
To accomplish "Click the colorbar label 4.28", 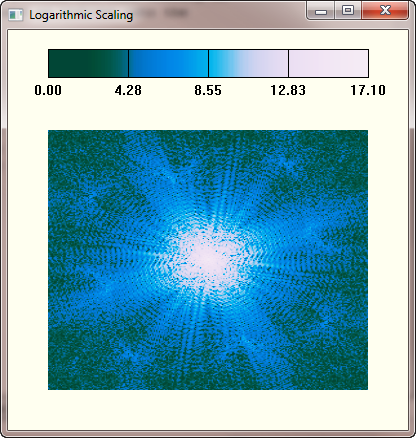I will click(x=128, y=90).
